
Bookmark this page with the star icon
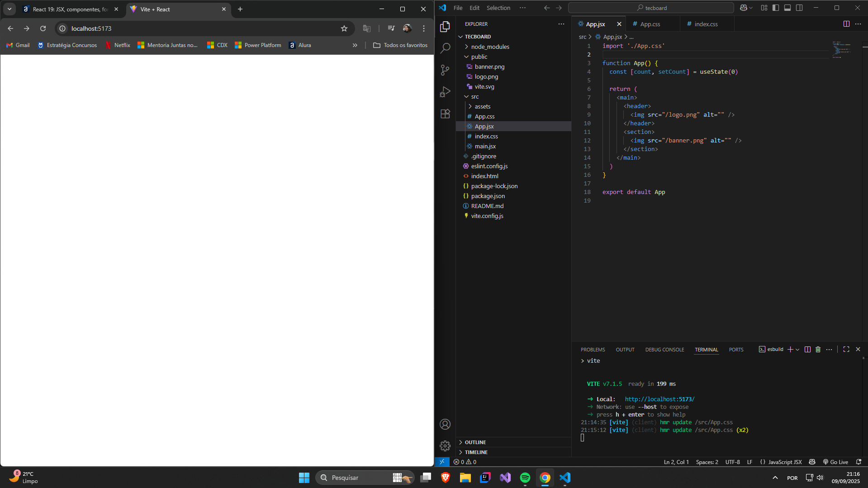pyautogui.click(x=344, y=28)
